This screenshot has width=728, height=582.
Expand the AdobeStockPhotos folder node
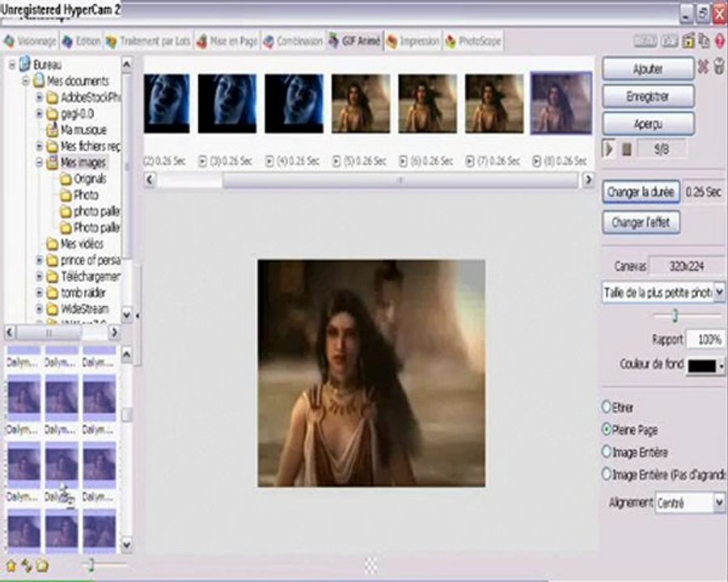[x=40, y=98]
